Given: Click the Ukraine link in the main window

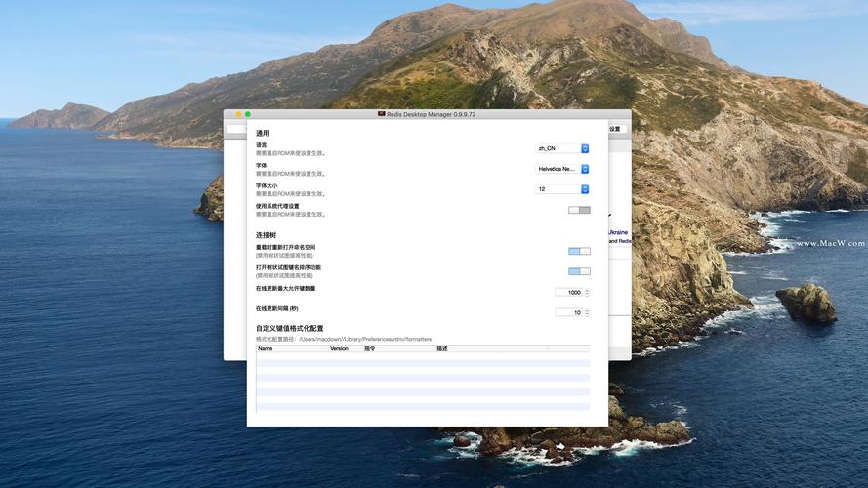Looking at the screenshot, I should (618, 232).
